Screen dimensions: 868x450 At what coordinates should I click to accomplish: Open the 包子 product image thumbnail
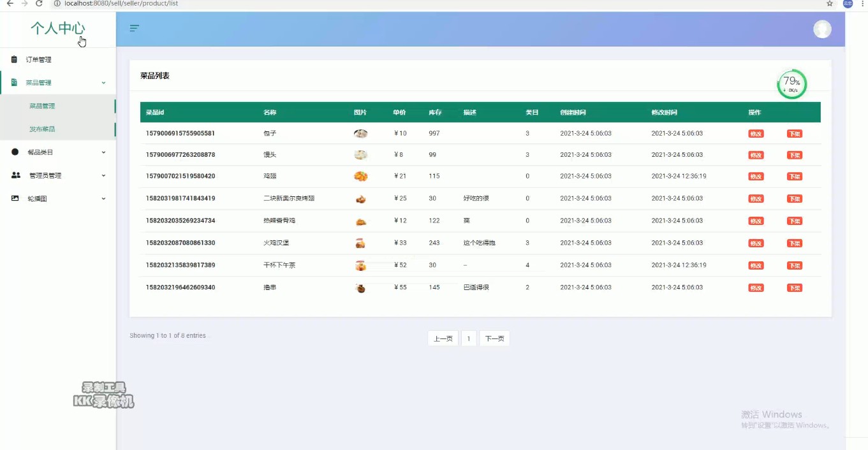(x=361, y=133)
